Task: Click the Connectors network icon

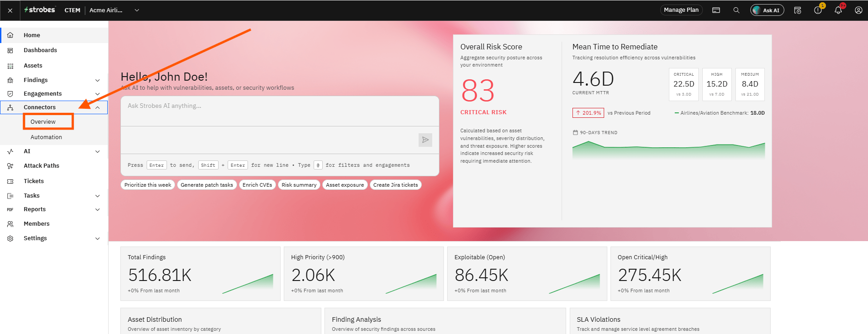Action: click(x=10, y=107)
